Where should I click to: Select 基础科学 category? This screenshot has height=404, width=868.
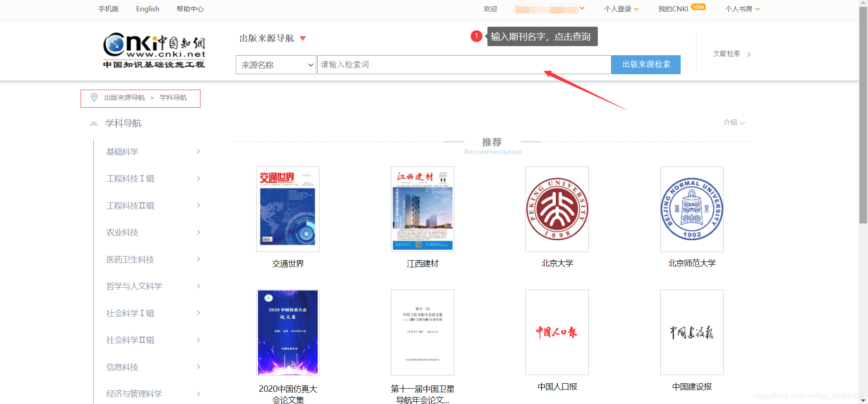click(x=122, y=152)
